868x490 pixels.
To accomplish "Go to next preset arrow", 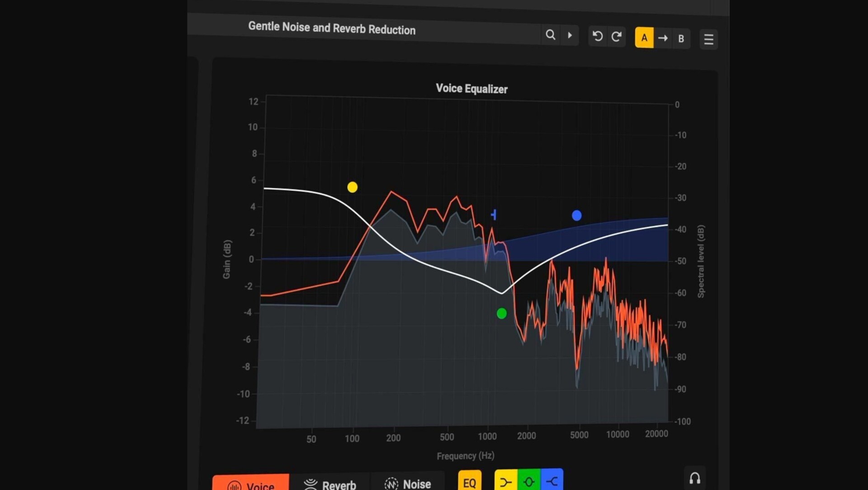I will tap(570, 35).
